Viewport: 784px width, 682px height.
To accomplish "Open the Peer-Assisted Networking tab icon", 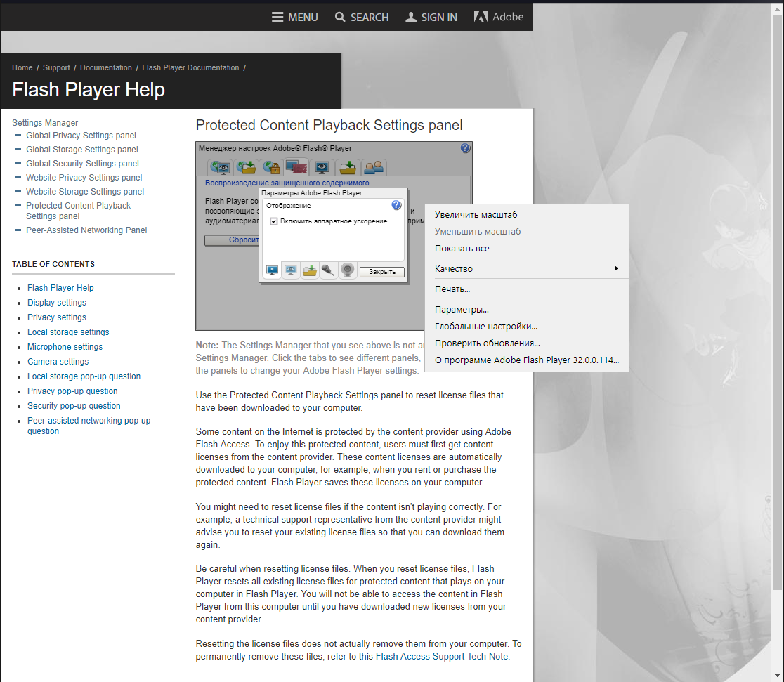I will coord(374,167).
